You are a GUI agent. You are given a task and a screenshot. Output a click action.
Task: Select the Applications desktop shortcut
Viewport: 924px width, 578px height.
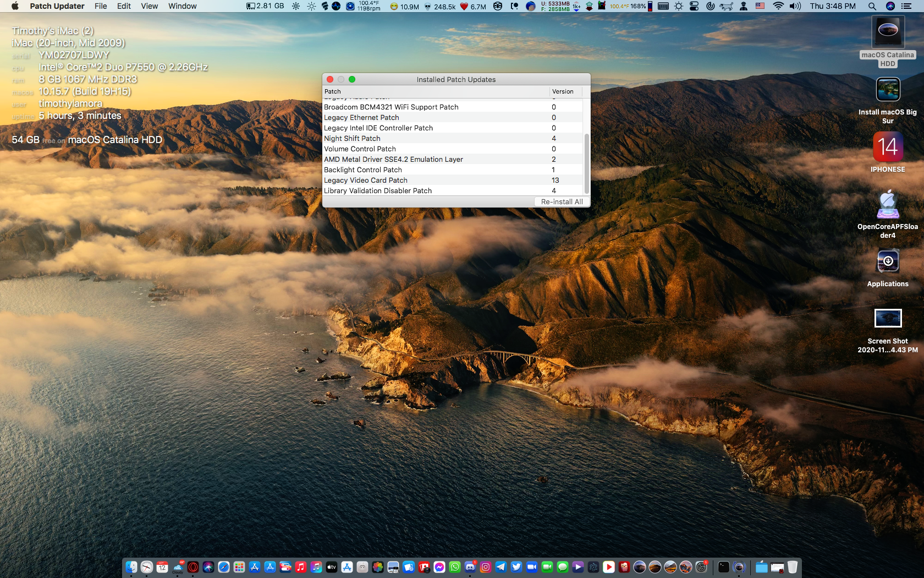[x=888, y=261]
